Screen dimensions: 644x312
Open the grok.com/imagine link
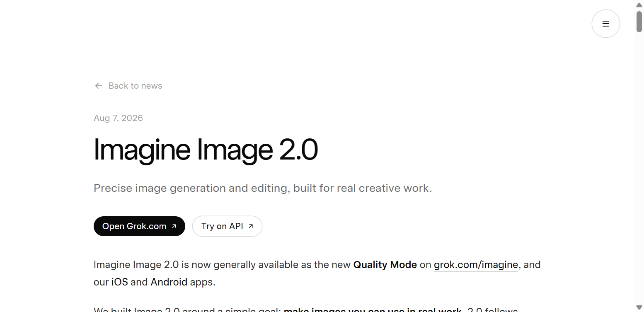(x=476, y=265)
